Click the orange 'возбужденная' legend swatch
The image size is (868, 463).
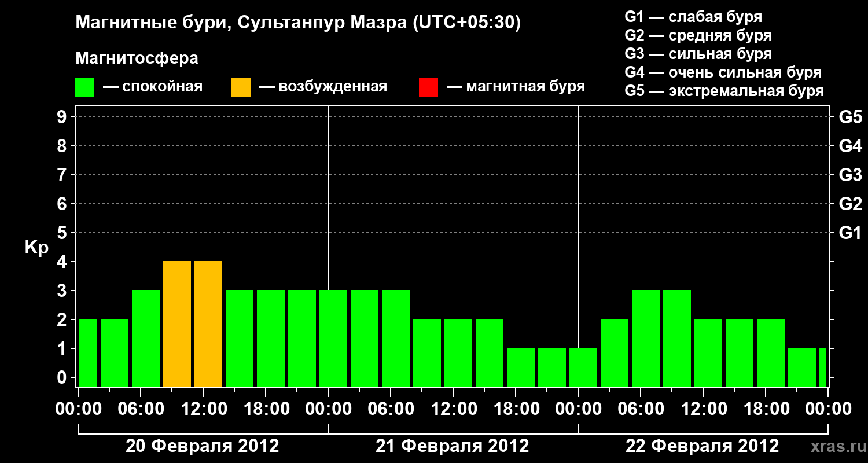241,87
